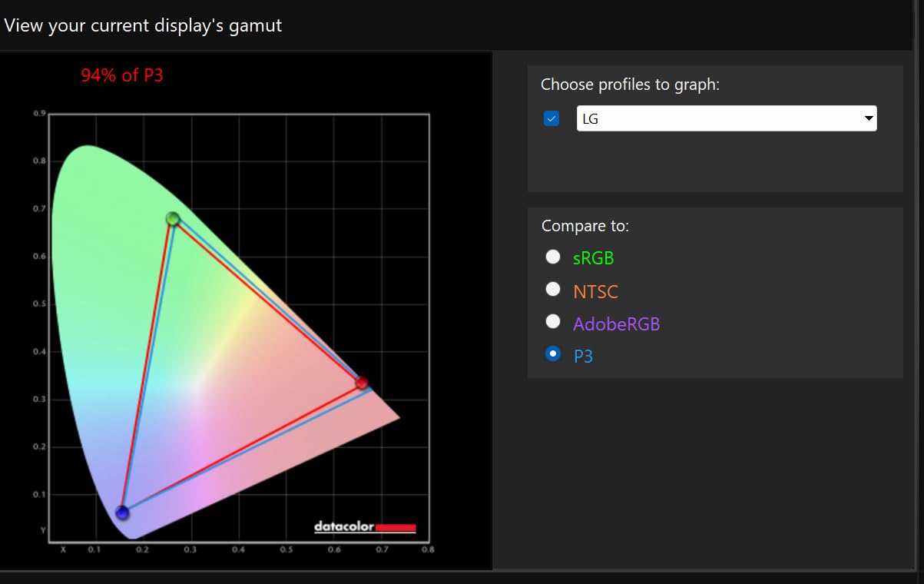Select the NTSC radio button

pyautogui.click(x=553, y=290)
